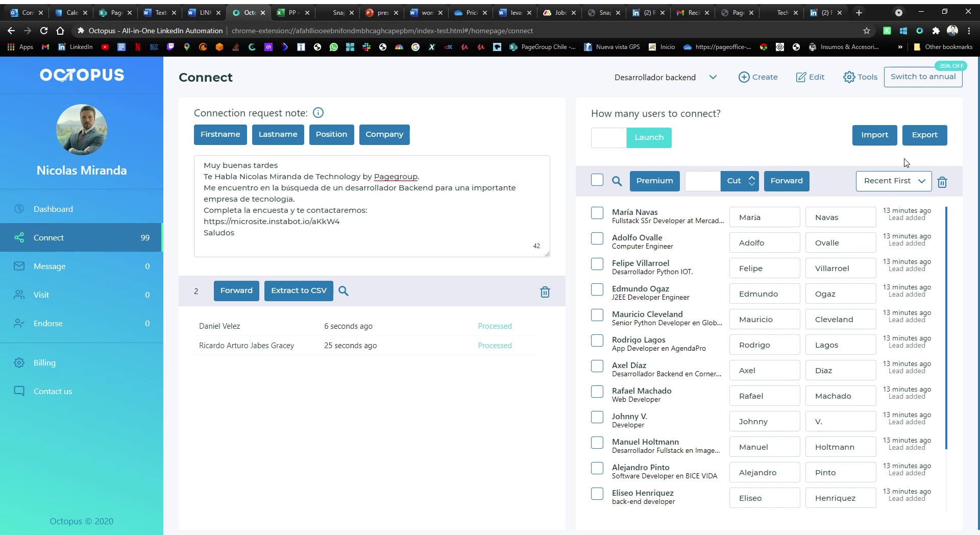
Task: Bookmark this page with star icon
Action: point(866,31)
